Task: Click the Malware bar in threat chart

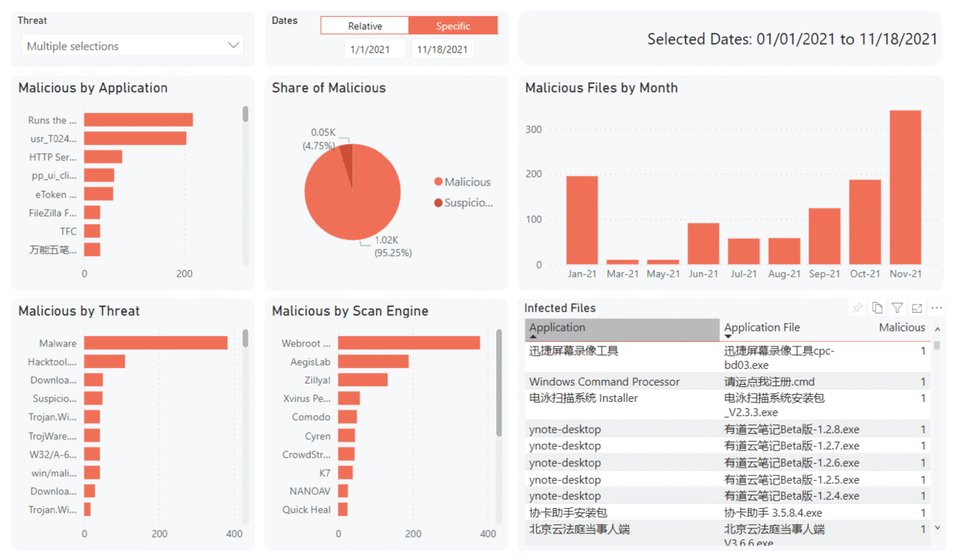Action: pyautogui.click(x=156, y=343)
